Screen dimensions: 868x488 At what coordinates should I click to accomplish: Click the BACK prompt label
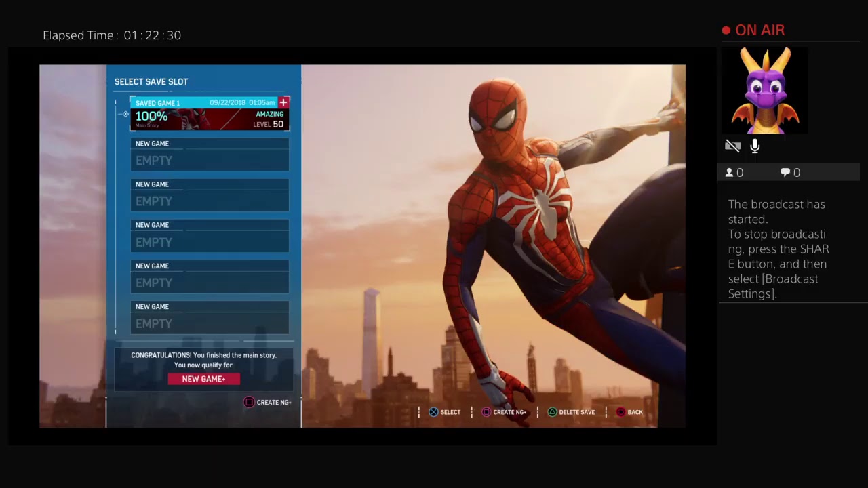pyautogui.click(x=635, y=412)
